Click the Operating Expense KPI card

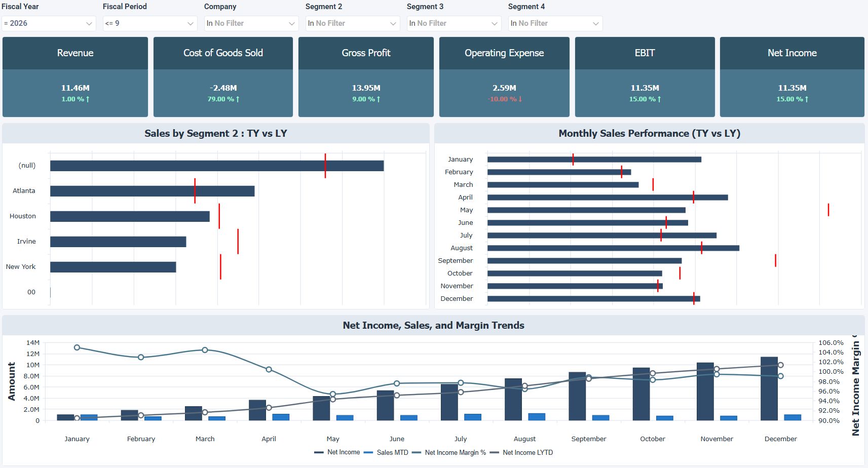(x=504, y=77)
